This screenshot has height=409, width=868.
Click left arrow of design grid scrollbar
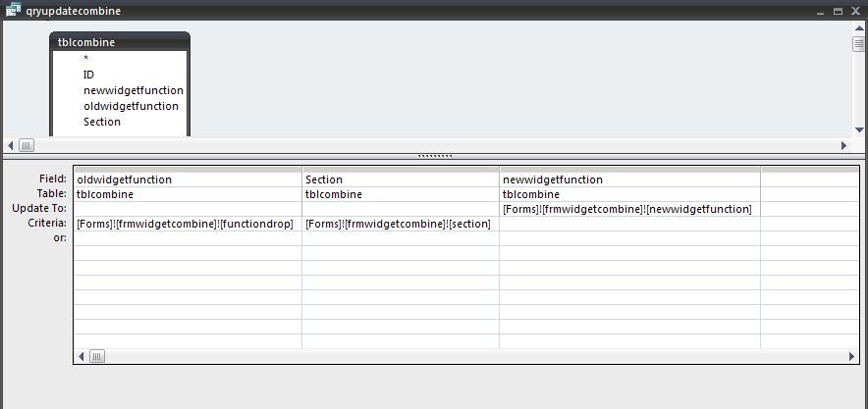pyautogui.click(x=81, y=356)
